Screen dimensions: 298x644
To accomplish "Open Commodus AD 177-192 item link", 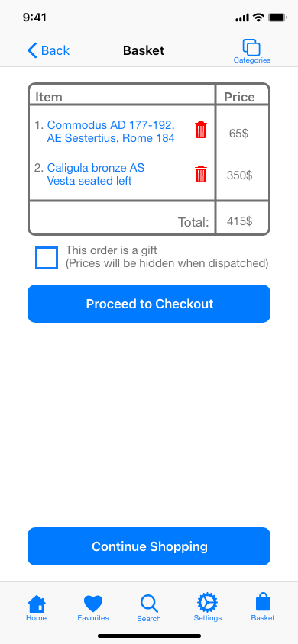I will tap(111, 131).
